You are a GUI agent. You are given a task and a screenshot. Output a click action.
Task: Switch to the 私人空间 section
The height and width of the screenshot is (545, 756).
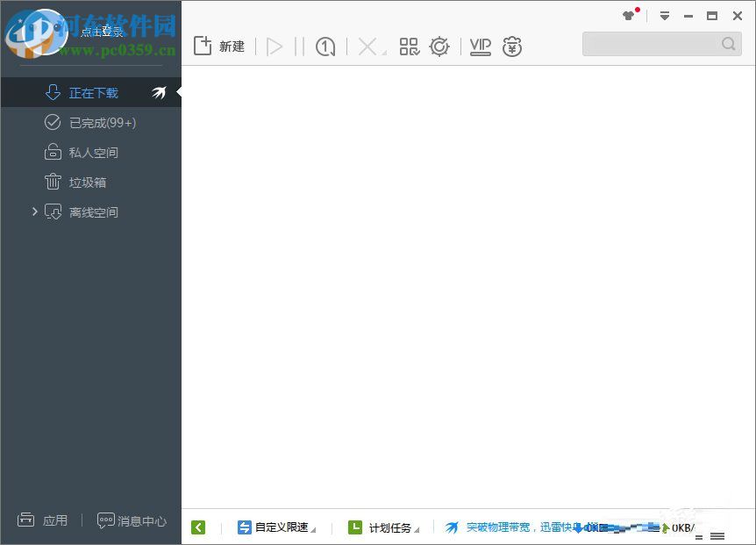pos(90,152)
